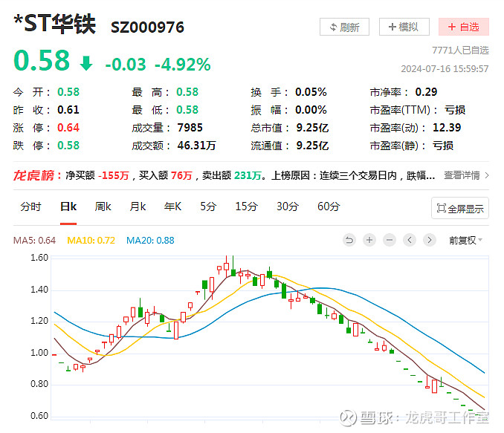504x433 pixels.
Task: Click the 市净率 value 0.29
Action: [426, 92]
